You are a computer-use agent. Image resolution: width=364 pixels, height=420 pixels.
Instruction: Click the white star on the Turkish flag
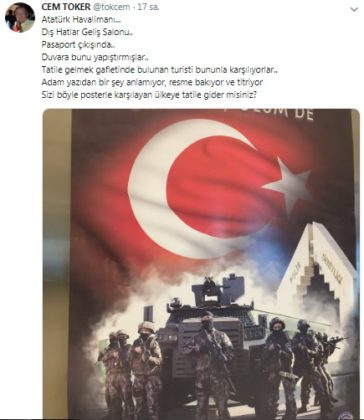pyautogui.click(x=288, y=185)
